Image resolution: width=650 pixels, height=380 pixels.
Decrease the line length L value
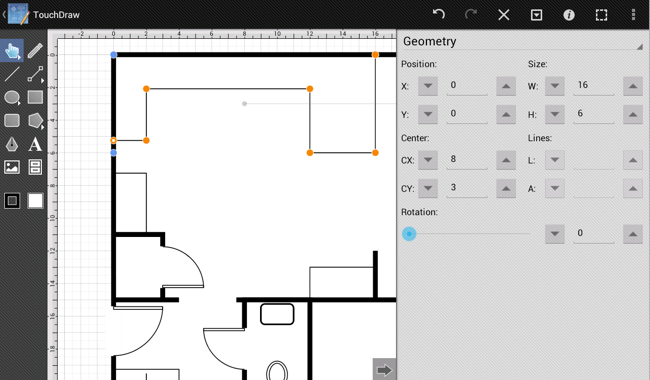555,160
